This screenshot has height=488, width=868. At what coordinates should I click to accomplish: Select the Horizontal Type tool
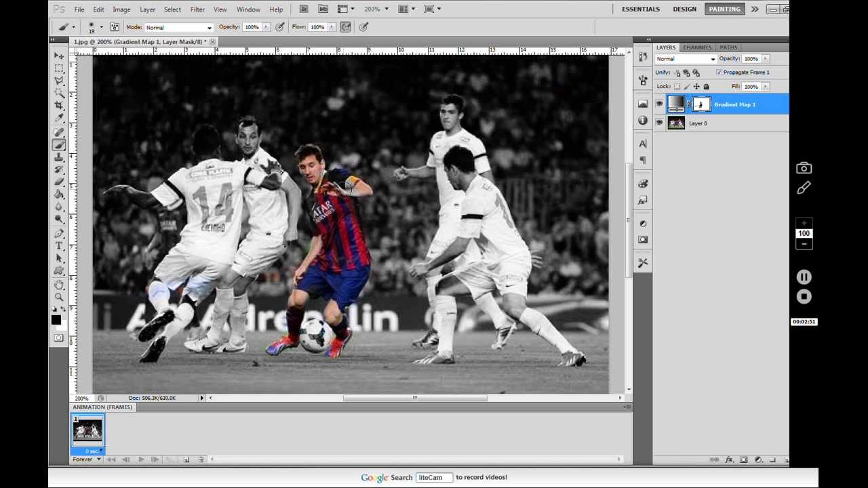click(x=59, y=245)
